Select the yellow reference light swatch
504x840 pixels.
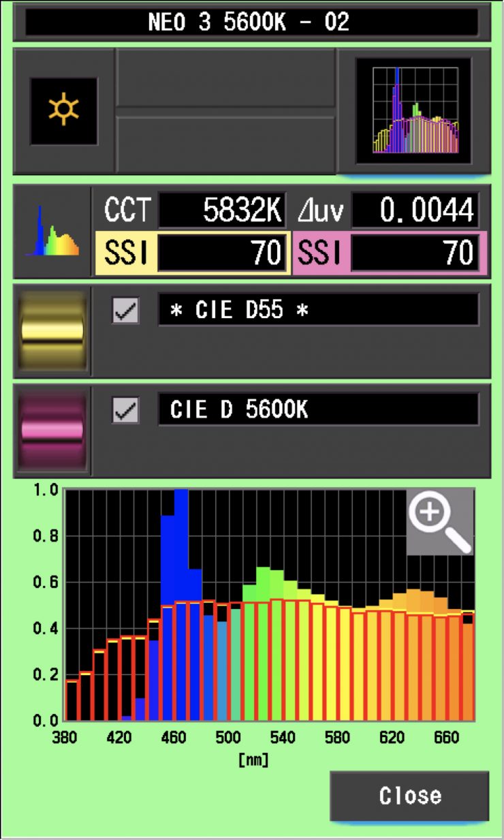53,331
